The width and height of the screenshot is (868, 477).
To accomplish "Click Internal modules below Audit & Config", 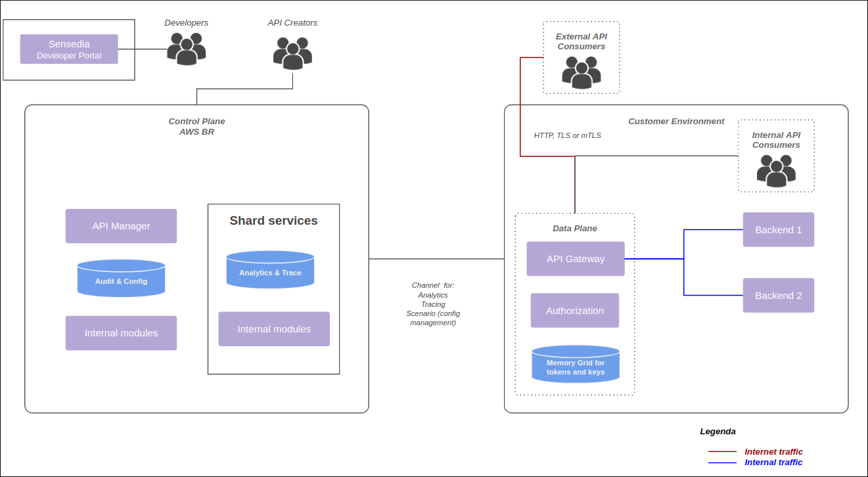I will click(x=121, y=333).
